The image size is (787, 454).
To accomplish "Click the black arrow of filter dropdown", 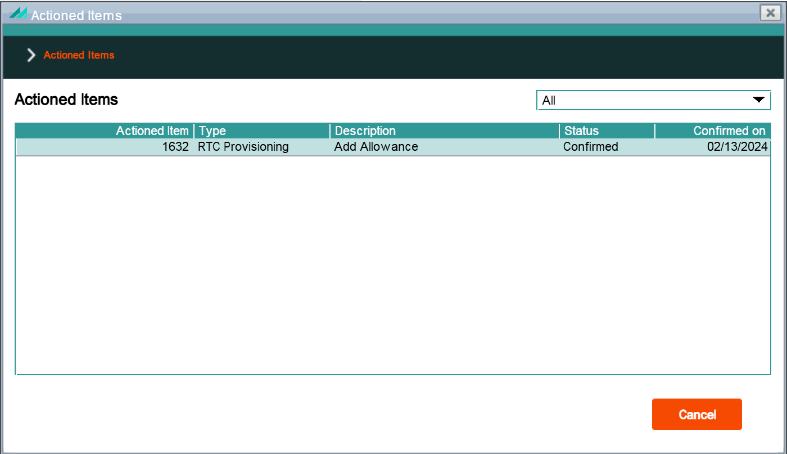I will (758, 100).
